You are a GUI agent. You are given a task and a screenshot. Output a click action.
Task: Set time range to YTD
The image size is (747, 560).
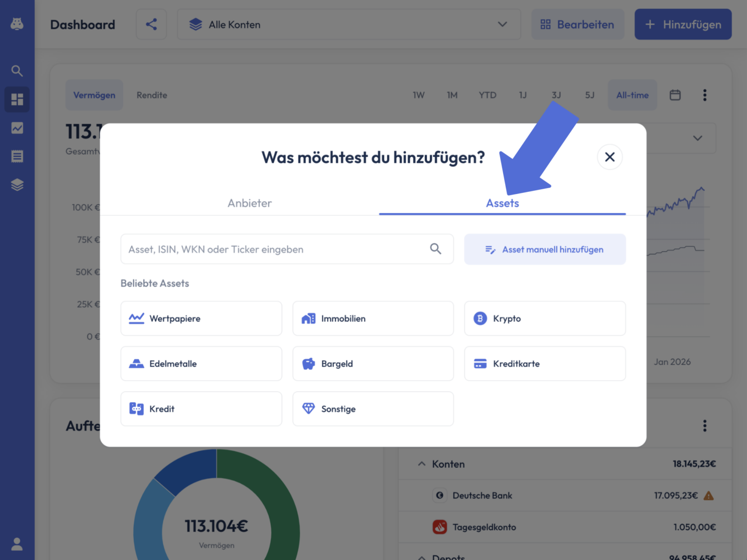[488, 95]
